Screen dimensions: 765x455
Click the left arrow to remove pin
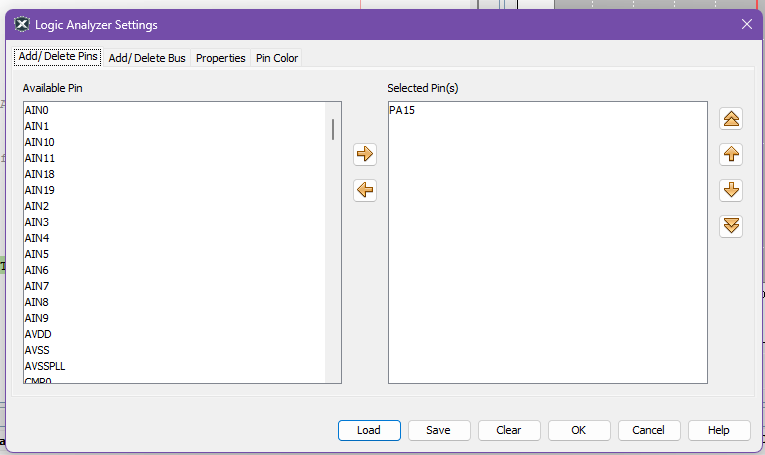click(x=365, y=190)
